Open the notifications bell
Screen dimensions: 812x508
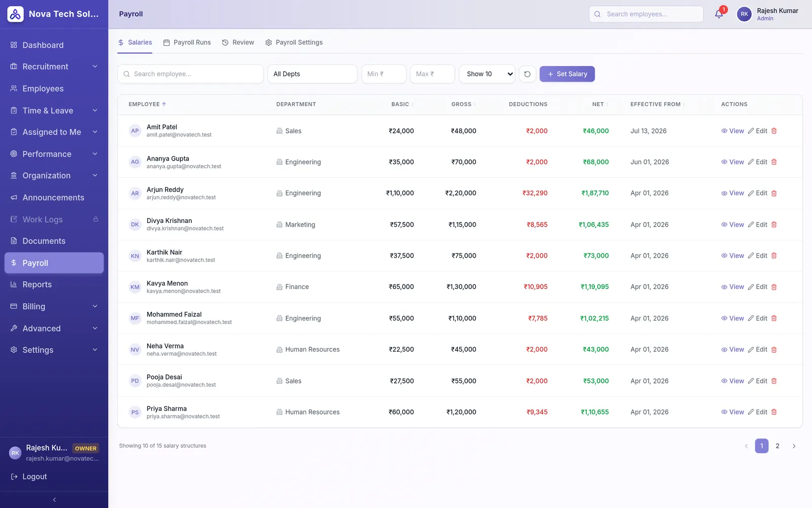click(x=719, y=14)
